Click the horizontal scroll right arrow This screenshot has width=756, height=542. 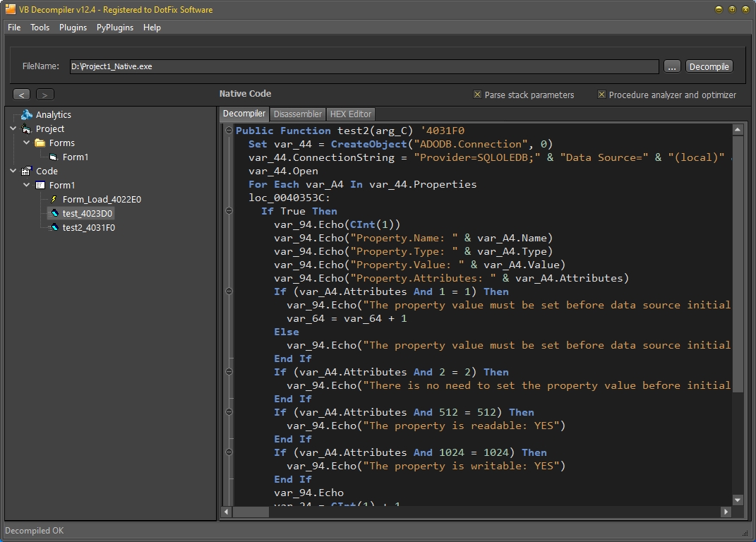click(x=726, y=512)
